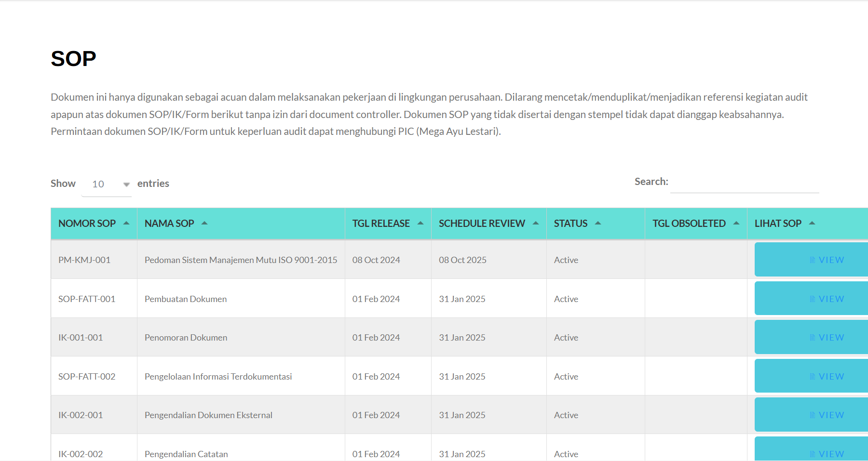Click sort arrow icon beside STATUS

click(598, 223)
